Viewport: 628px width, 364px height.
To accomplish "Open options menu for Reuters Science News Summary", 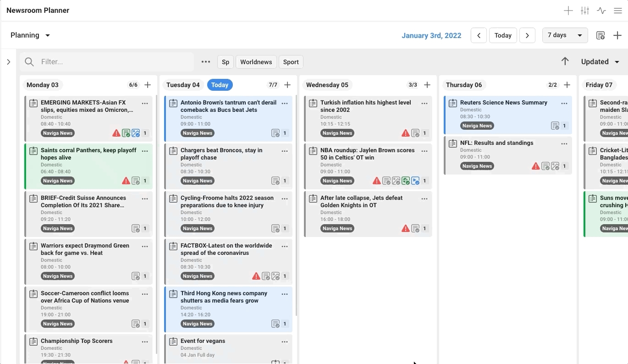I will [x=564, y=103].
